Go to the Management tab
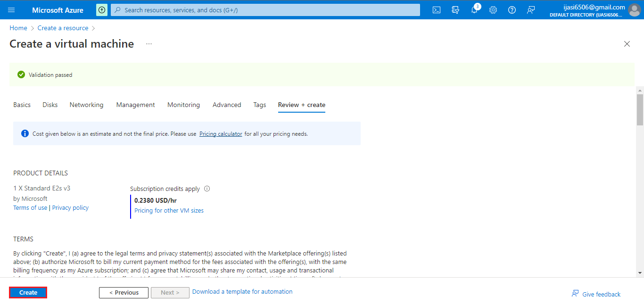 point(135,105)
